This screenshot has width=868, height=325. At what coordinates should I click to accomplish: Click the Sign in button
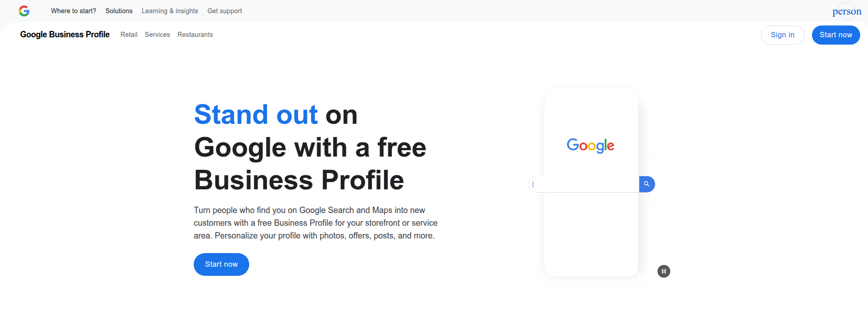coord(782,35)
